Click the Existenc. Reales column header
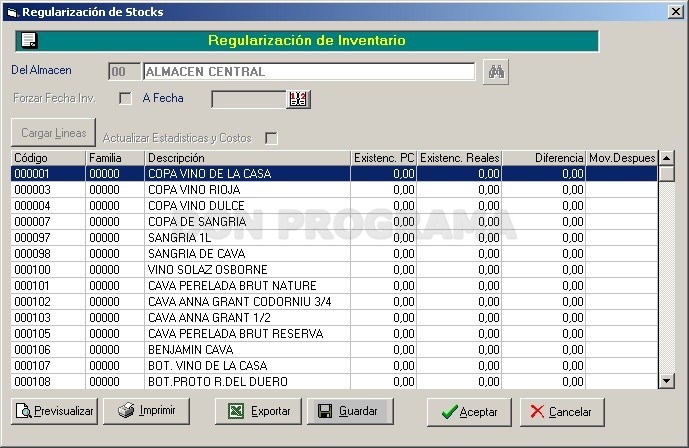This screenshot has width=689, height=448. click(x=459, y=158)
